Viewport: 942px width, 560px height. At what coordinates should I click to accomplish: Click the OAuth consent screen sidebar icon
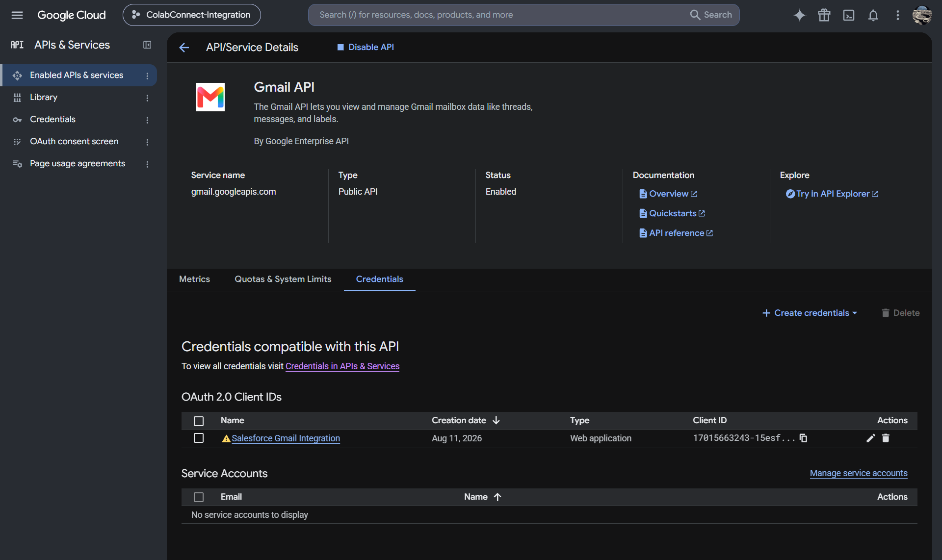point(17,142)
